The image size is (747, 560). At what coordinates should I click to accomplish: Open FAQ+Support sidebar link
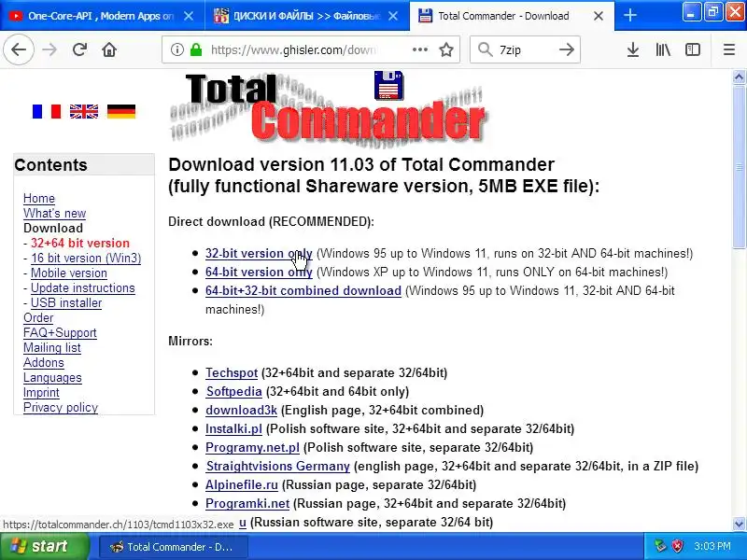coord(60,333)
